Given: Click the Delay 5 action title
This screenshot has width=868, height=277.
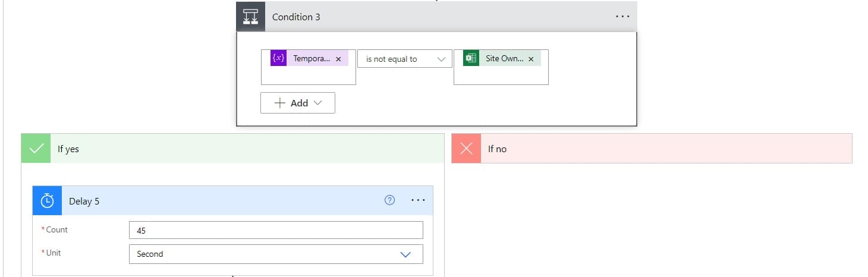Looking at the screenshot, I should coord(84,201).
